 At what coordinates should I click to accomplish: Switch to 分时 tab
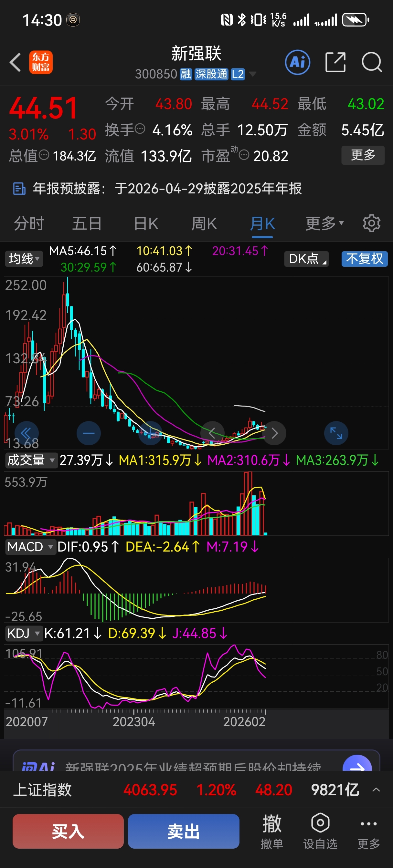29,223
